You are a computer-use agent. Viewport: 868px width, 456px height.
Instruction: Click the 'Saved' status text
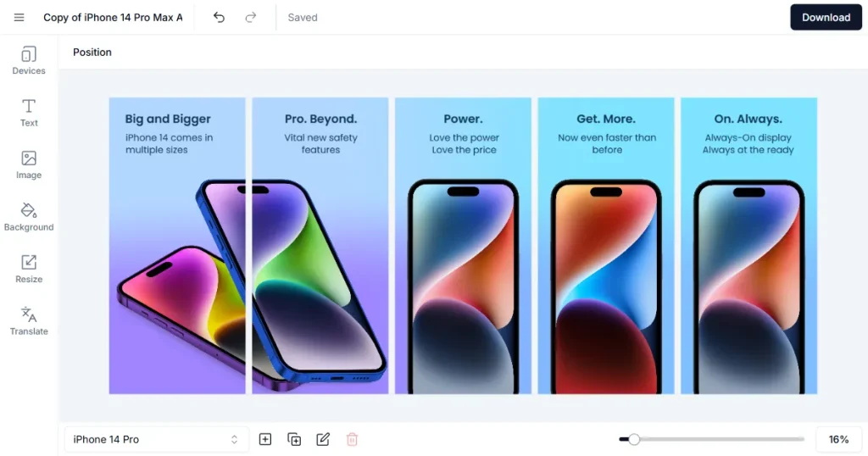tap(303, 17)
